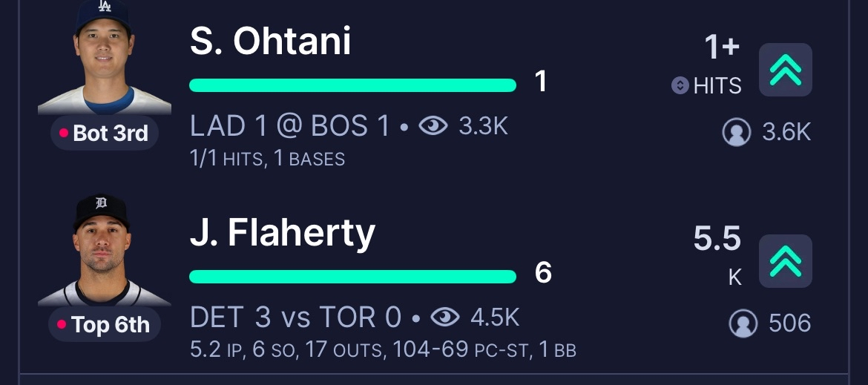
Task: Click Flaherty's pitching stat line text
Action: (383, 350)
